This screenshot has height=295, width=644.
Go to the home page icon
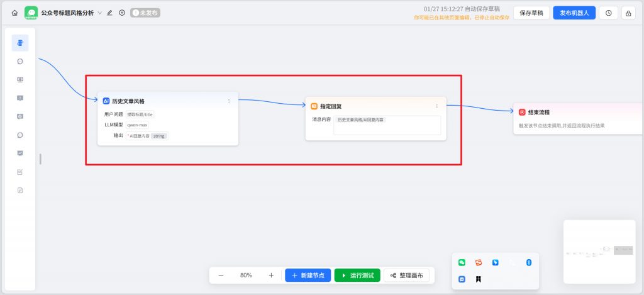[14, 13]
